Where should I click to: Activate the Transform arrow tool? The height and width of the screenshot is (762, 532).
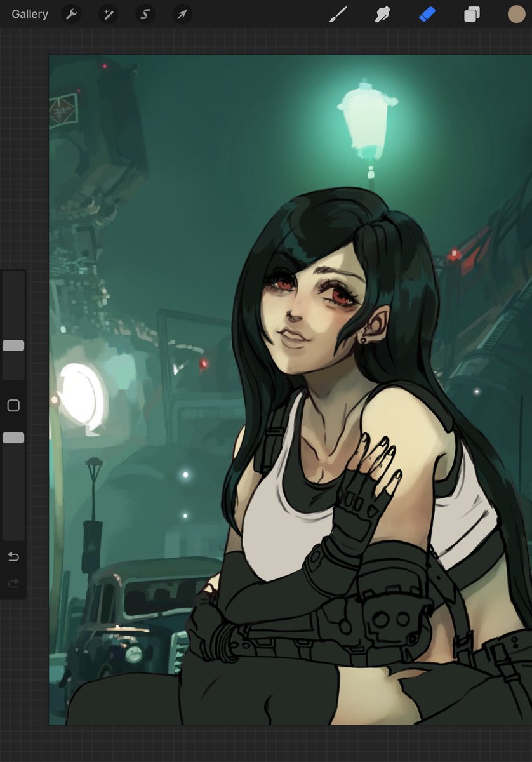pyautogui.click(x=182, y=14)
